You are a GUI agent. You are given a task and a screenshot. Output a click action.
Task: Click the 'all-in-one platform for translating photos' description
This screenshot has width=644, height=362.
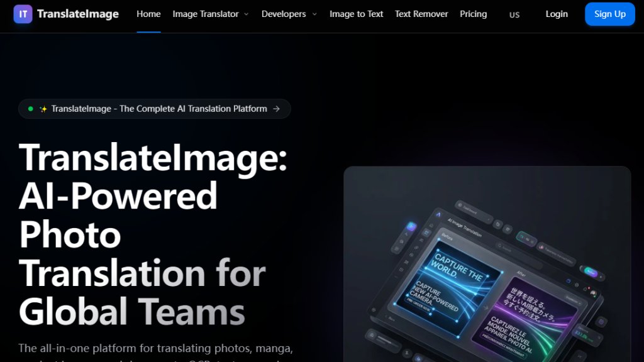[156, 352]
